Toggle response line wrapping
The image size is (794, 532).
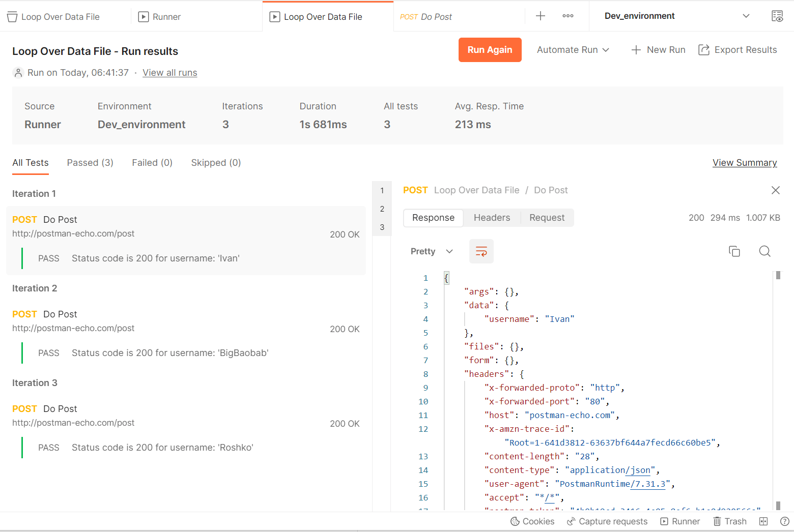point(481,251)
